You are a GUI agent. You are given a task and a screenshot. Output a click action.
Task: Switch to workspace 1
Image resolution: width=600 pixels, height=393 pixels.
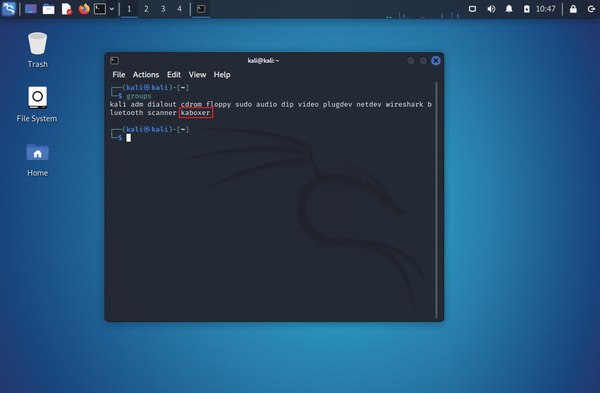(x=129, y=9)
